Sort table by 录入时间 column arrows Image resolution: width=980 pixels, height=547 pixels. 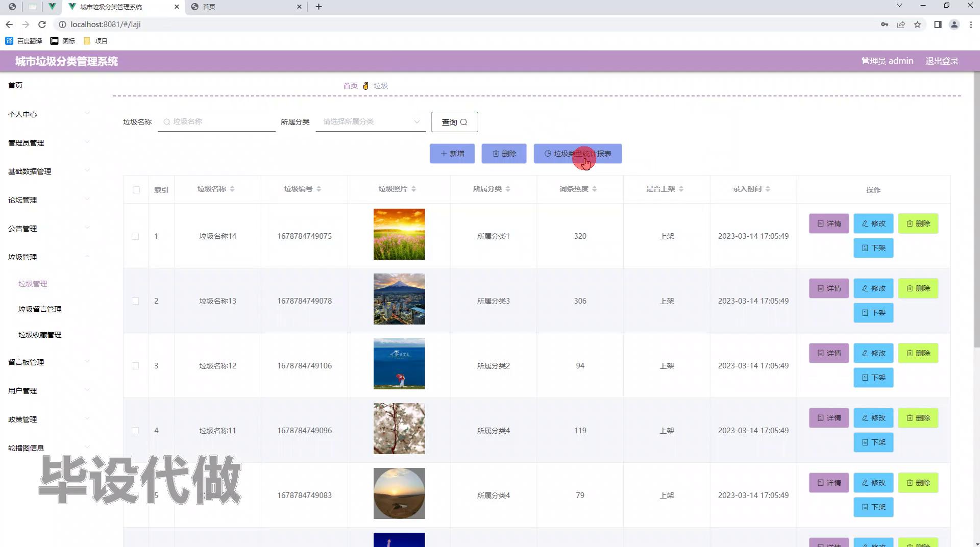pyautogui.click(x=768, y=189)
